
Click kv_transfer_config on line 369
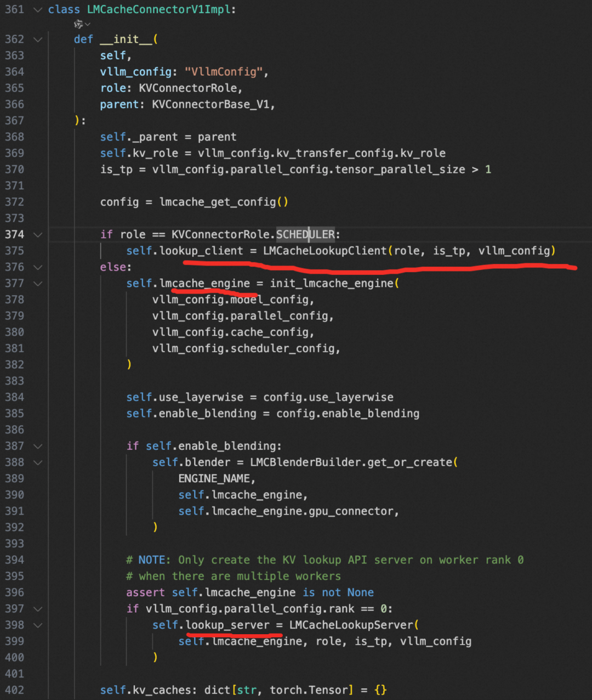[334, 153]
